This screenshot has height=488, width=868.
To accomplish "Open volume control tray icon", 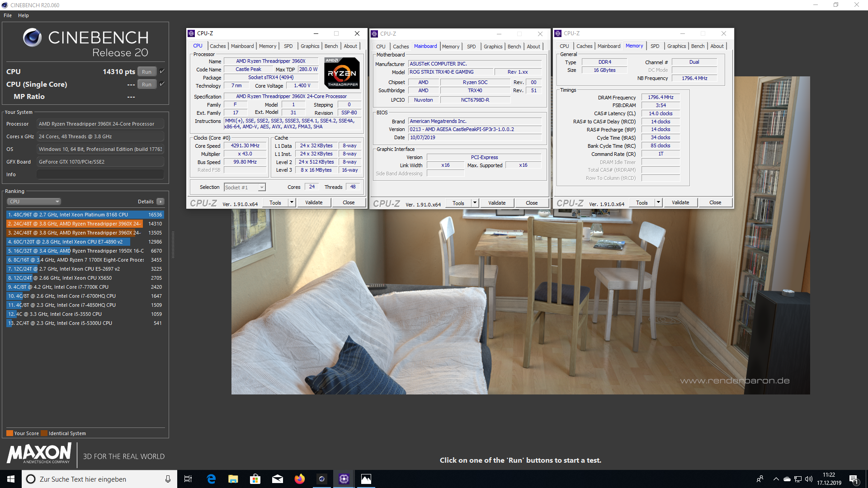I will pos(809,479).
